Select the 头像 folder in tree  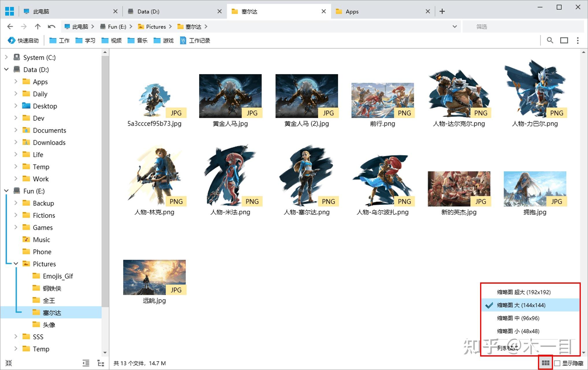click(x=49, y=324)
